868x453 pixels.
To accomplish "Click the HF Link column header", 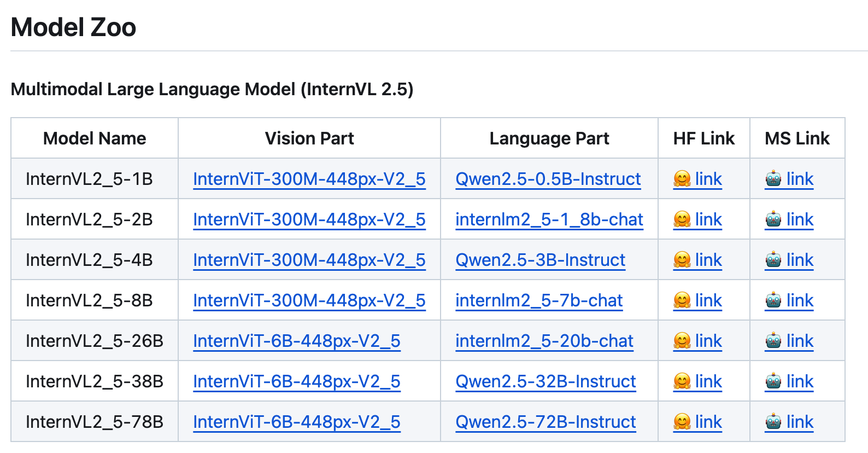I will [704, 138].
